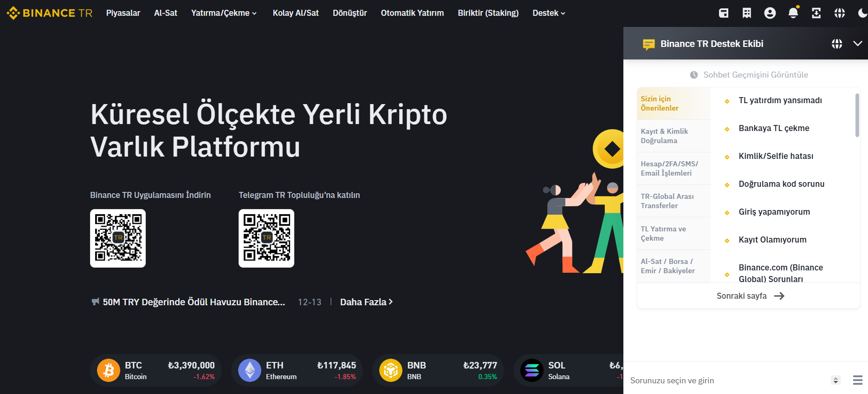Choose Binance.com (Binance Global) Sorunları topic
Viewport: 868px width, 394px height.
[781, 273]
